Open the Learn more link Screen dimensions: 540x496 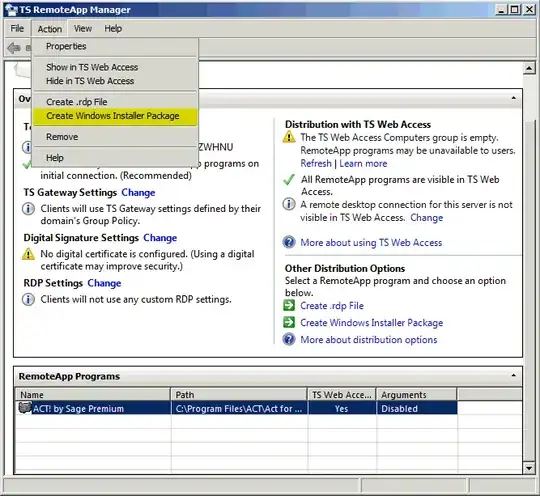click(363, 164)
